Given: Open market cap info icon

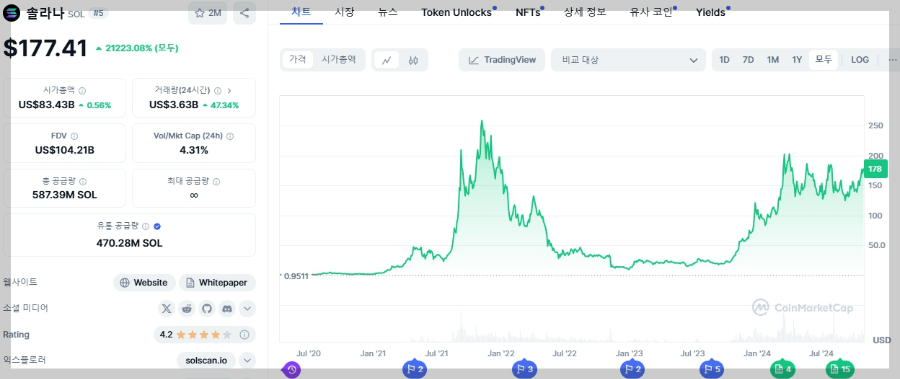Looking at the screenshot, I should (82, 91).
